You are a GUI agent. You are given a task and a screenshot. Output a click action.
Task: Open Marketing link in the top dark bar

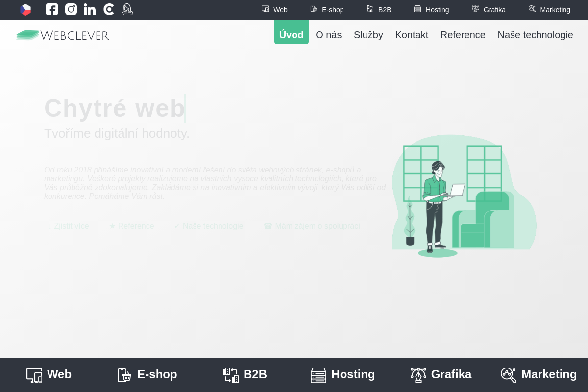pyautogui.click(x=549, y=9)
